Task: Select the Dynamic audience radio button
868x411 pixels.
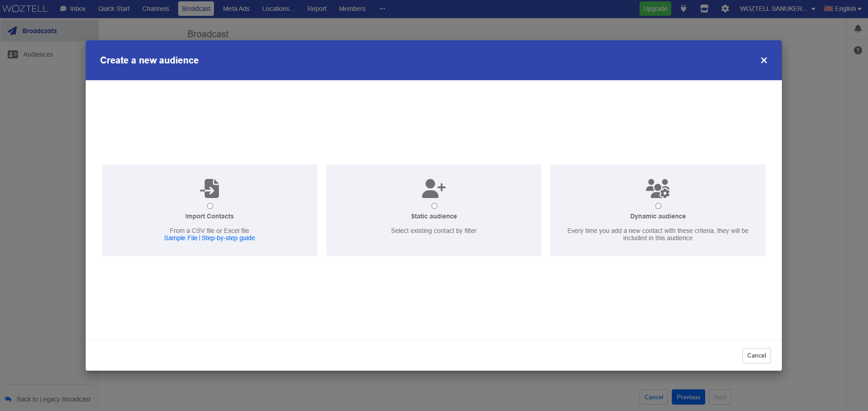Action: (x=658, y=206)
